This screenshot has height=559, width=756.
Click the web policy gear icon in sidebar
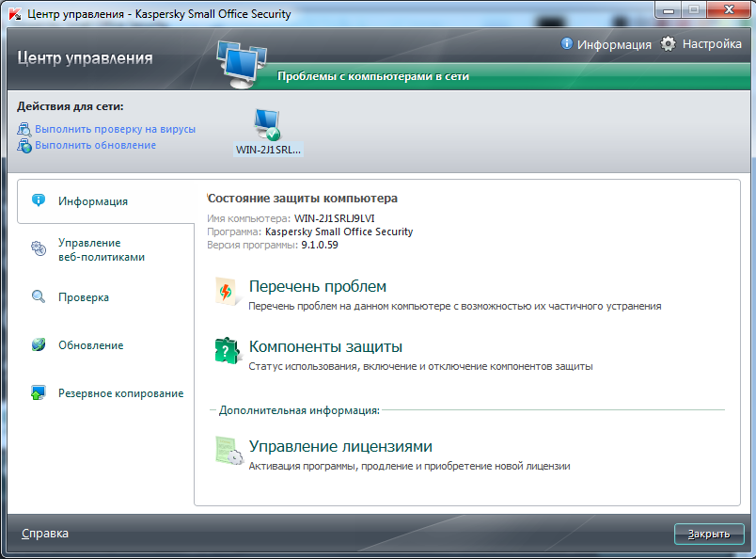pos(39,248)
